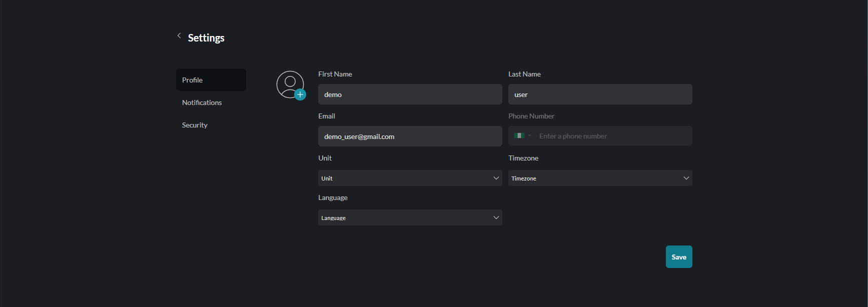Go to the Security settings tab
This screenshot has height=307, width=868.
[x=195, y=125]
